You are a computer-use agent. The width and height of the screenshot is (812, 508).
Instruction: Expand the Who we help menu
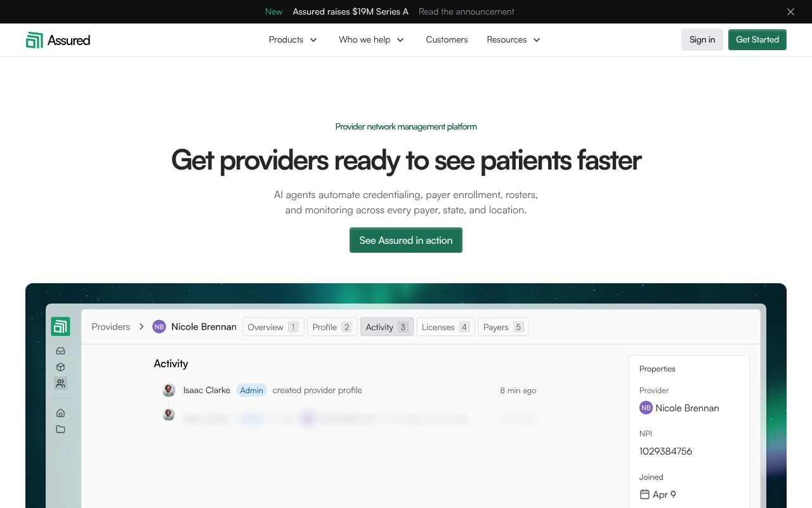[372, 39]
